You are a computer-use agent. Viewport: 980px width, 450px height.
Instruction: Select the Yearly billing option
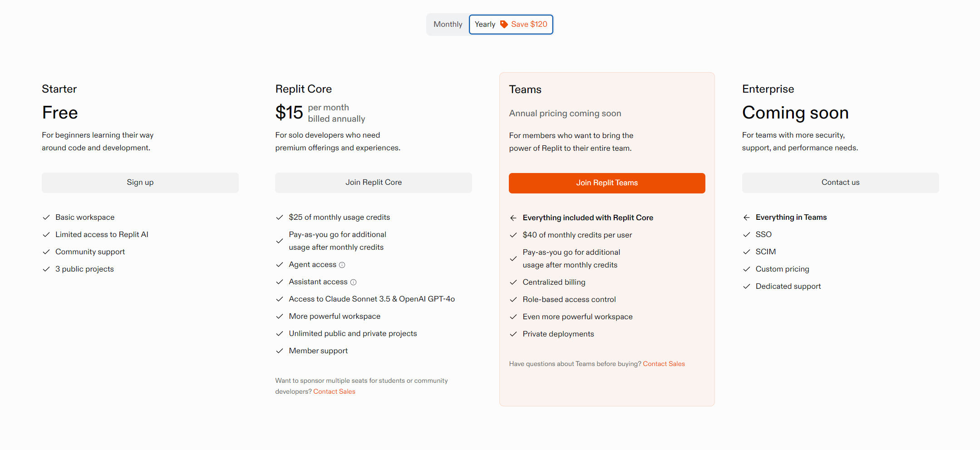485,25
